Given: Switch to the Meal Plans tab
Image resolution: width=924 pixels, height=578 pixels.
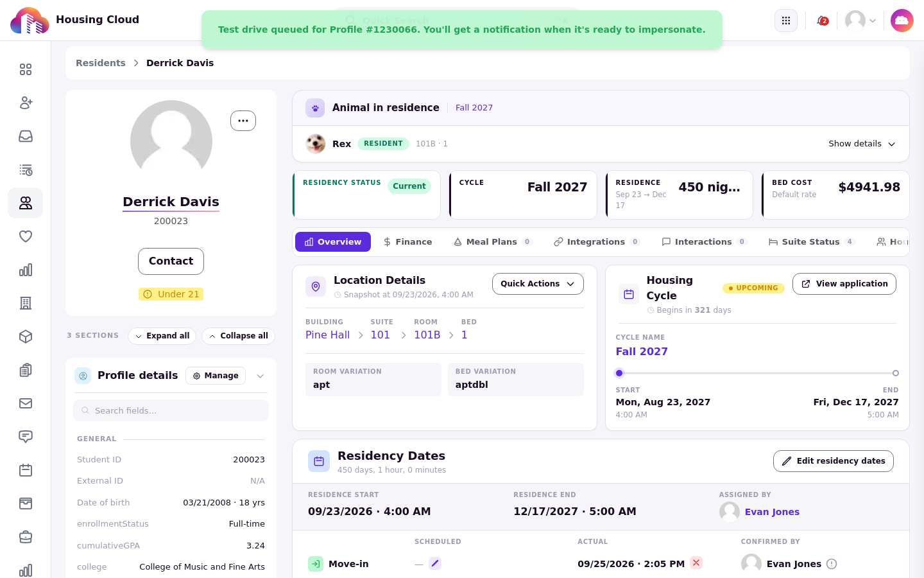Looking at the screenshot, I should 493,242.
